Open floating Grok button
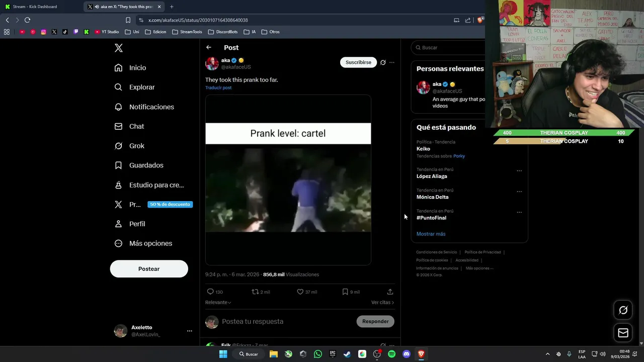 (x=623, y=310)
